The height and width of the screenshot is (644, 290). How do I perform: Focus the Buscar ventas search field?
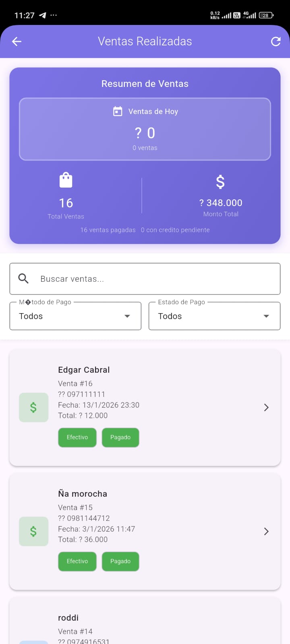pos(153,279)
